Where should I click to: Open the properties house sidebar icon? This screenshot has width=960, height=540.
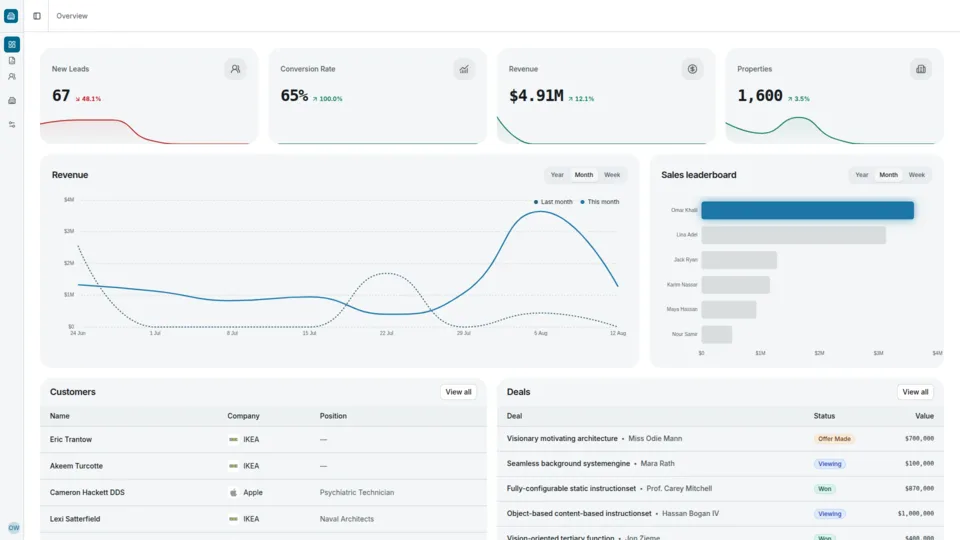coord(12,100)
